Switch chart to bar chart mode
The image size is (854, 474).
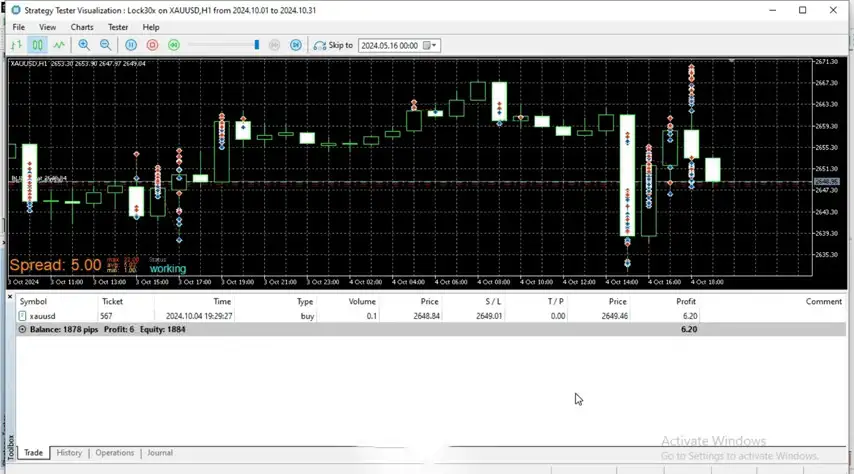pyautogui.click(x=17, y=45)
